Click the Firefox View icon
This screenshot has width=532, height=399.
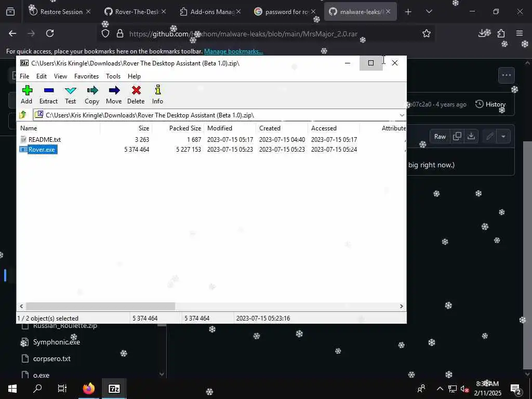[x=10, y=12]
